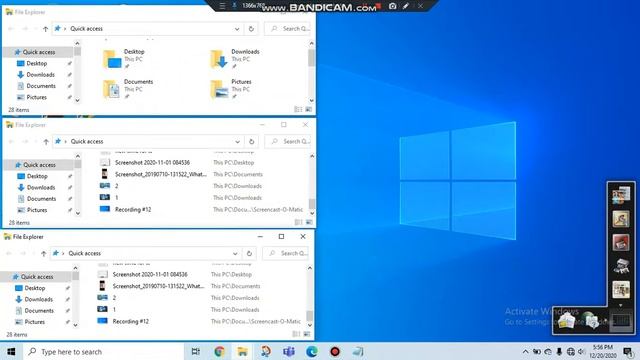Click search box in bottom Explorer window

[286, 253]
